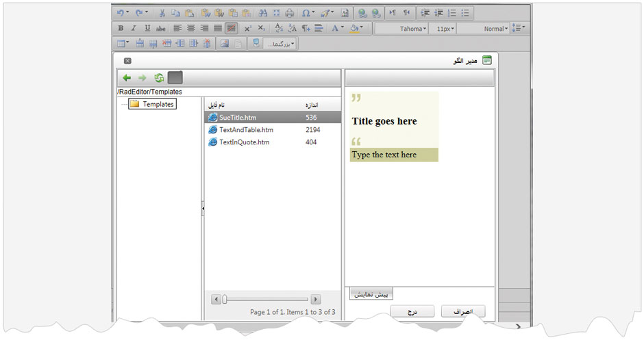
Task: Open the Redo history dropdown arrow
Action: [147, 12]
